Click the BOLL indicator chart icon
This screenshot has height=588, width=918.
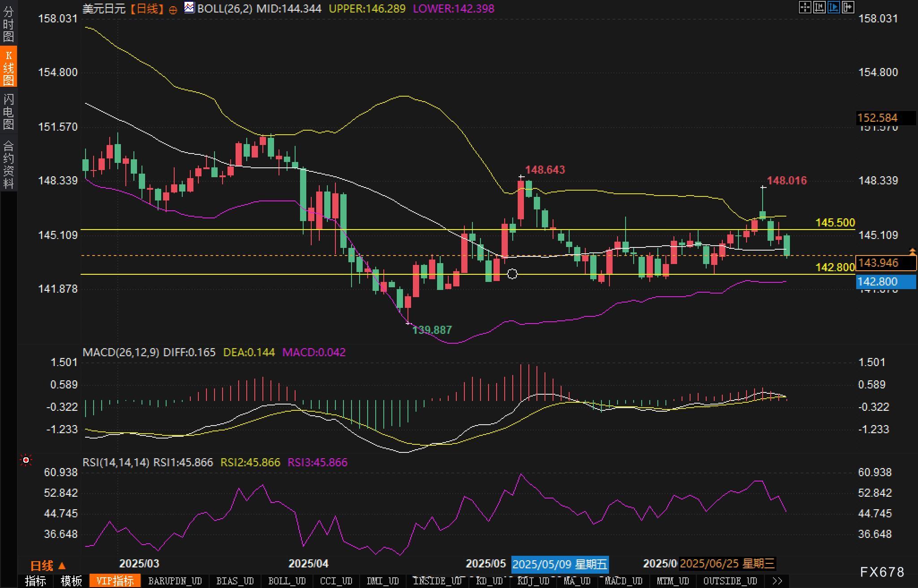tap(189, 8)
